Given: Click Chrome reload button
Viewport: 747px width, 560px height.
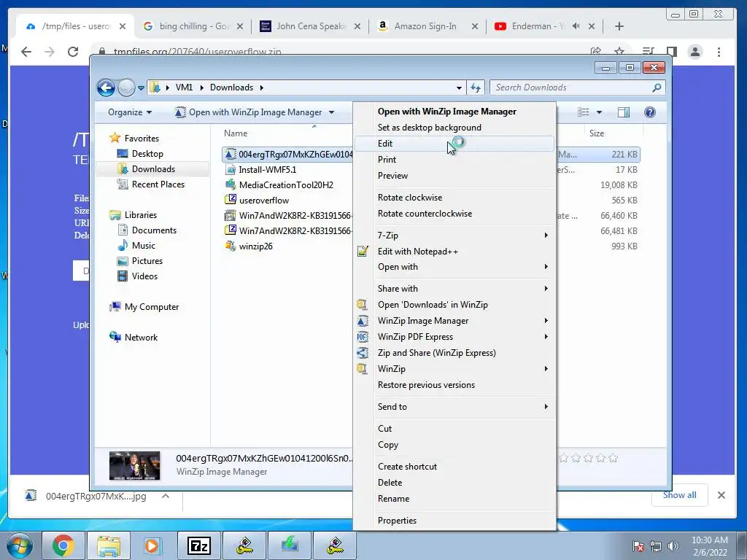Looking at the screenshot, I should pyautogui.click(x=72, y=52).
